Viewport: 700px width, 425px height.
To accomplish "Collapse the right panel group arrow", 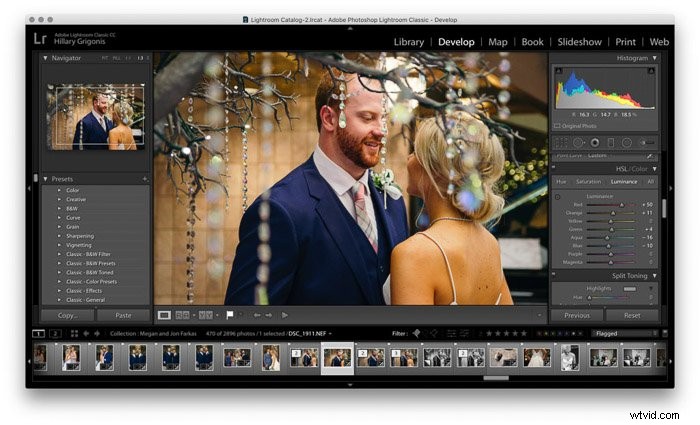I will coord(671,189).
